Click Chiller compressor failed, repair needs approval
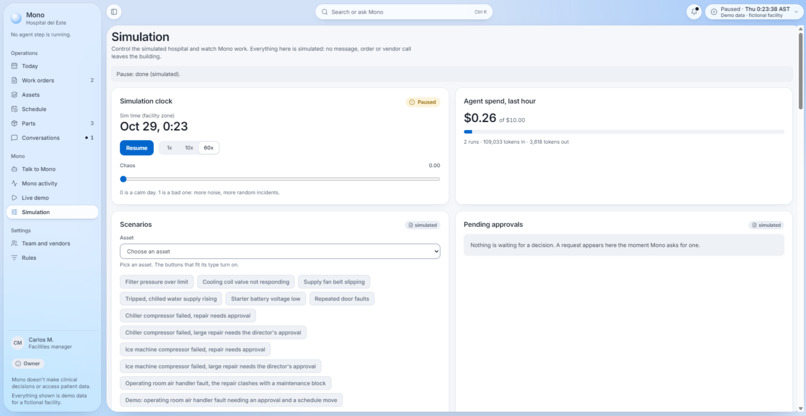The width and height of the screenshot is (806, 416). point(188,316)
